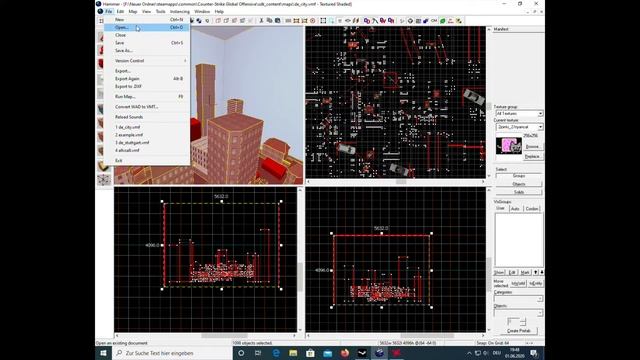Click the toEntity button
This screenshot has height=360, width=640.
click(x=536, y=283)
